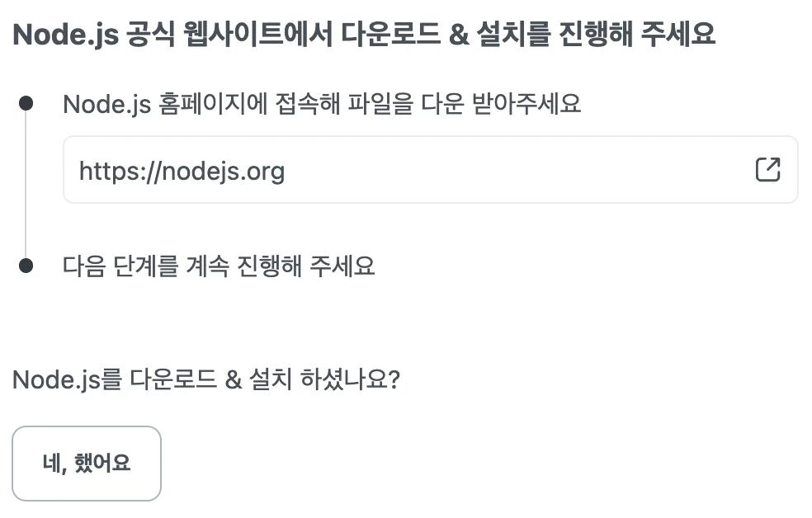Click '웹사이트에서' in the bold heading
This screenshot has height=518, width=812.
pos(258,34)
